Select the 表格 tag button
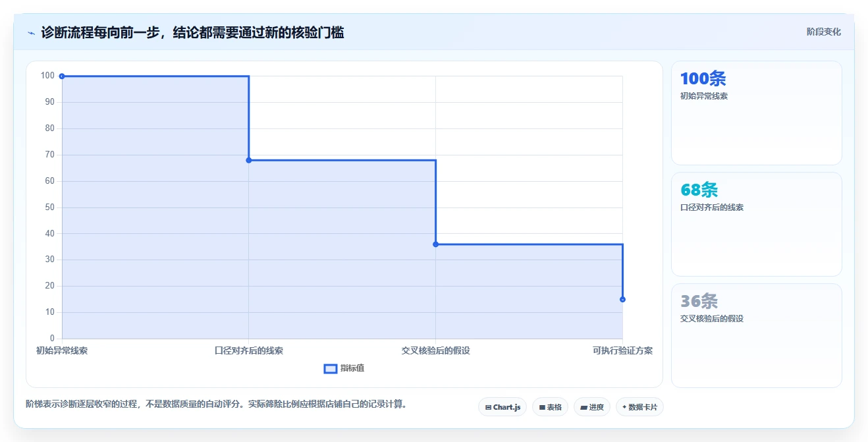 (550, 407)
